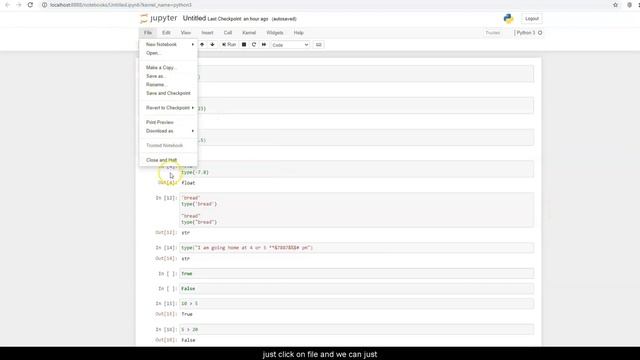Run the selected cell
640x360 pixels.
(x=229, y=44)
